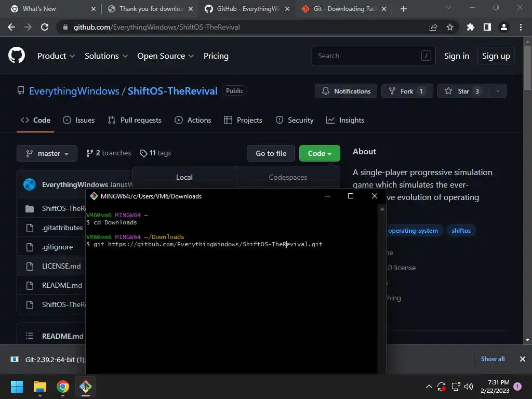Click the GitHub octocat logo
Image resolution: width=532 pixels, height=399 pixels.
[17, 56]
